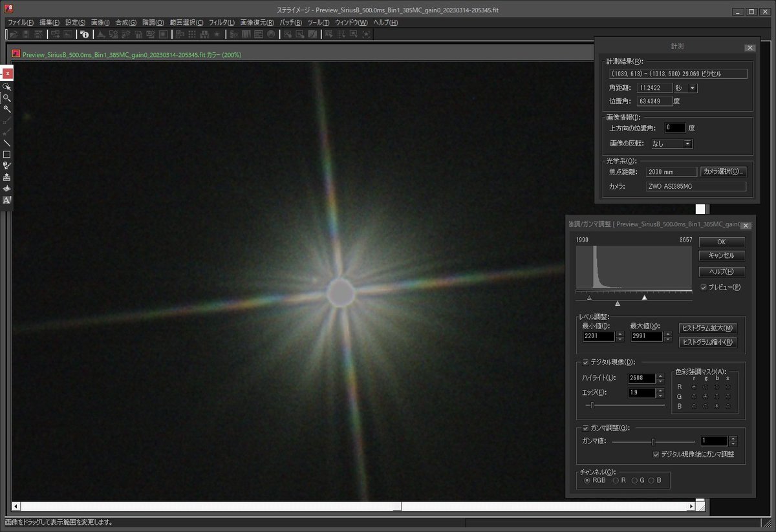Click the 最小値 input field (2201)
776x532 pixels.
click(599, 336)
